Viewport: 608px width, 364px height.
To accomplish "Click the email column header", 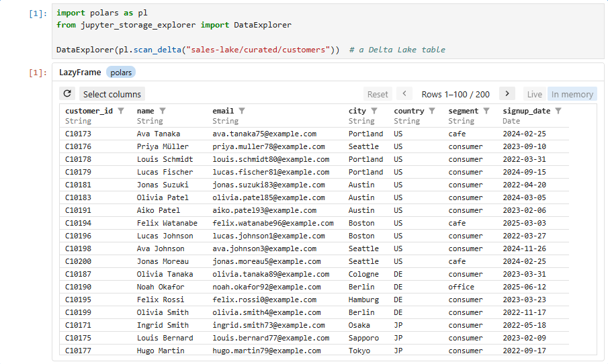I will 223,111.
